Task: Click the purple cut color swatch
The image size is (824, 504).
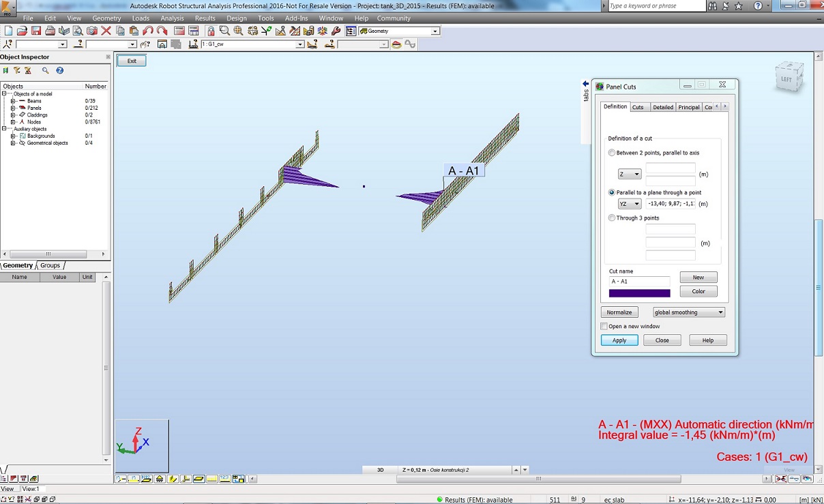Action: 639,292
